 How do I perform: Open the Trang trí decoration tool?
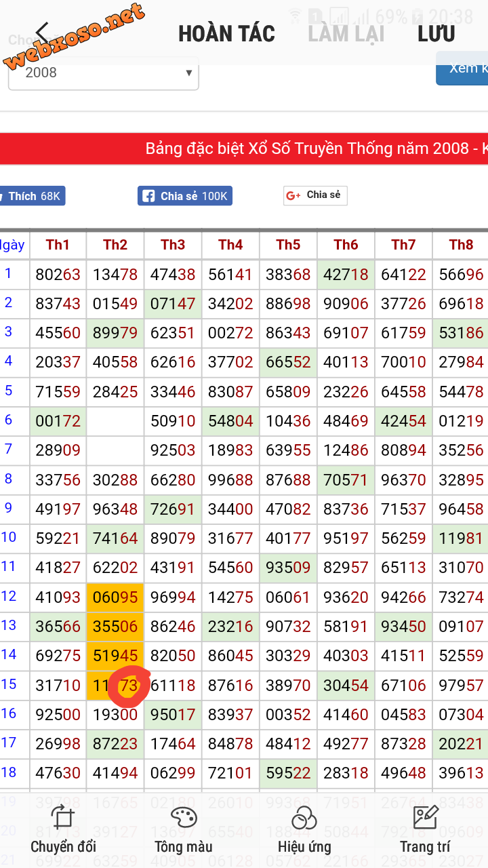click(x=425, y=828)
